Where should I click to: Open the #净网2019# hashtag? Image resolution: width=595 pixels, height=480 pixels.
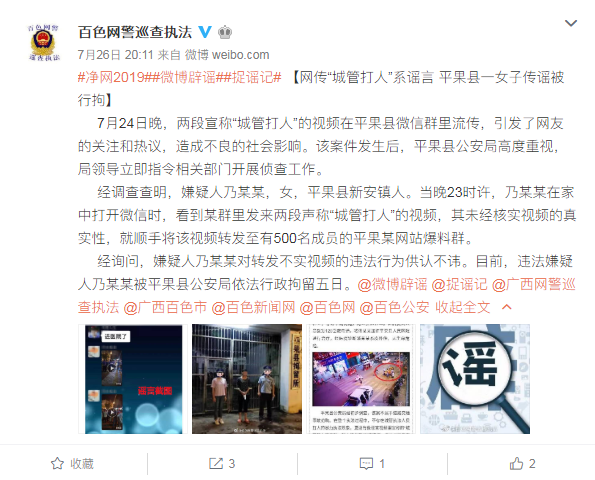[111, 77]
